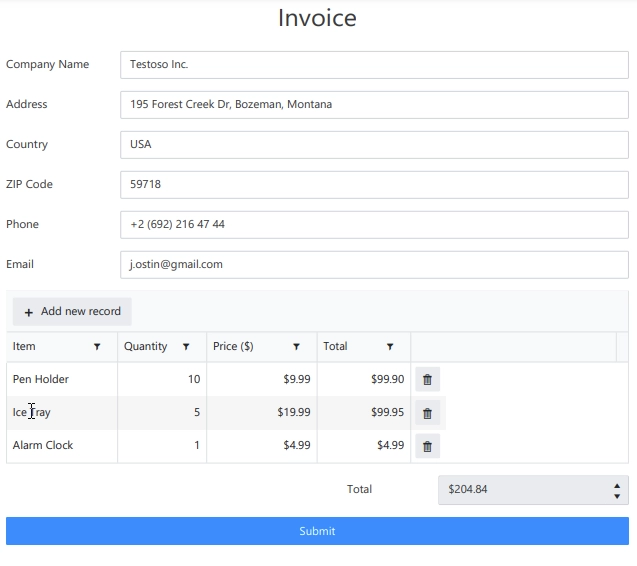
Task: Focus the Country input field
Action: point(375,145)
